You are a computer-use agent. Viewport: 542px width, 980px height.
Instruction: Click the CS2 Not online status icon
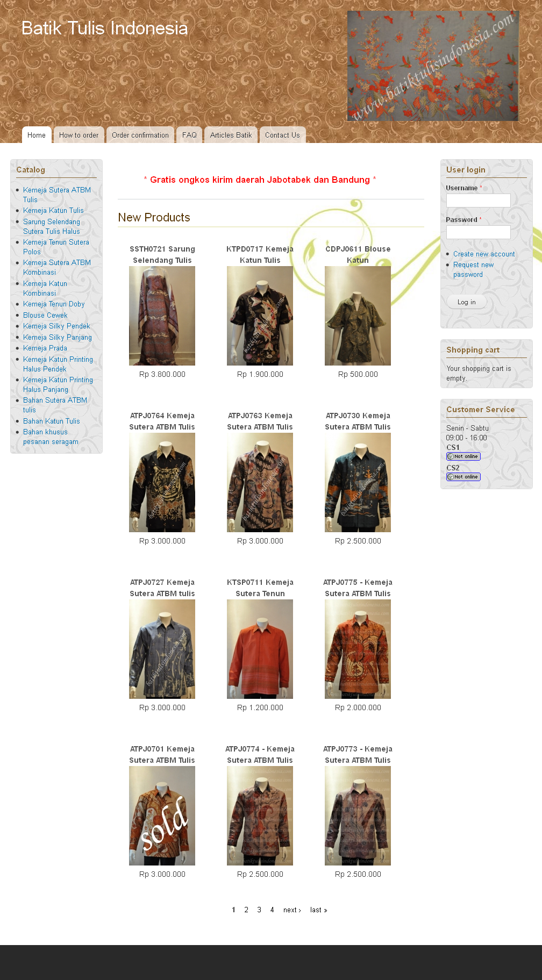[463, 477]
